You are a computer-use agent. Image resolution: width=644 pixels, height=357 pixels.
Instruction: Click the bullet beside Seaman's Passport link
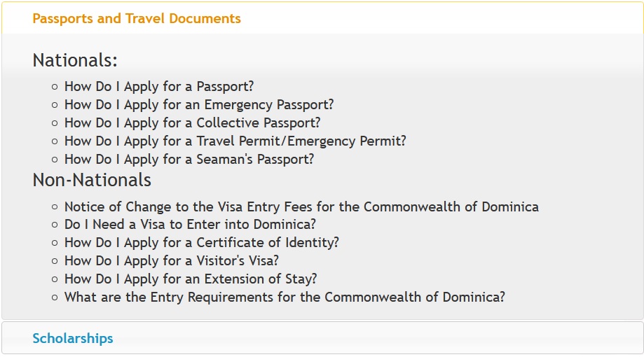[x=55, y=160]
